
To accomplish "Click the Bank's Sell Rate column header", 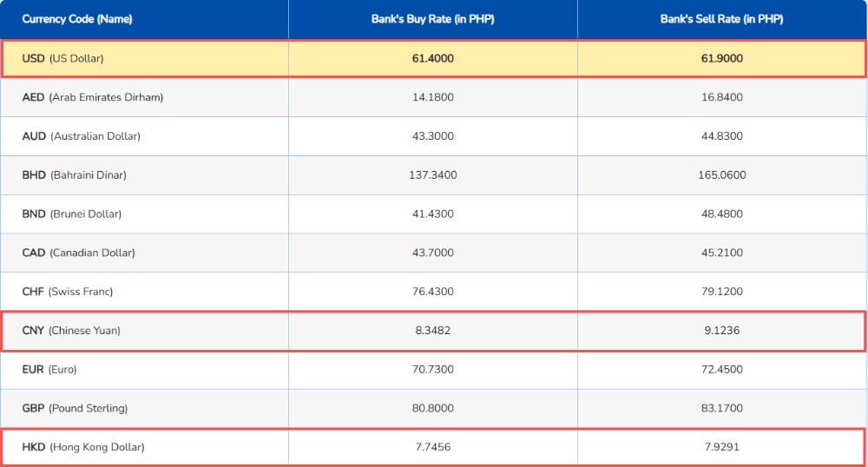I will tap(722, 19).
